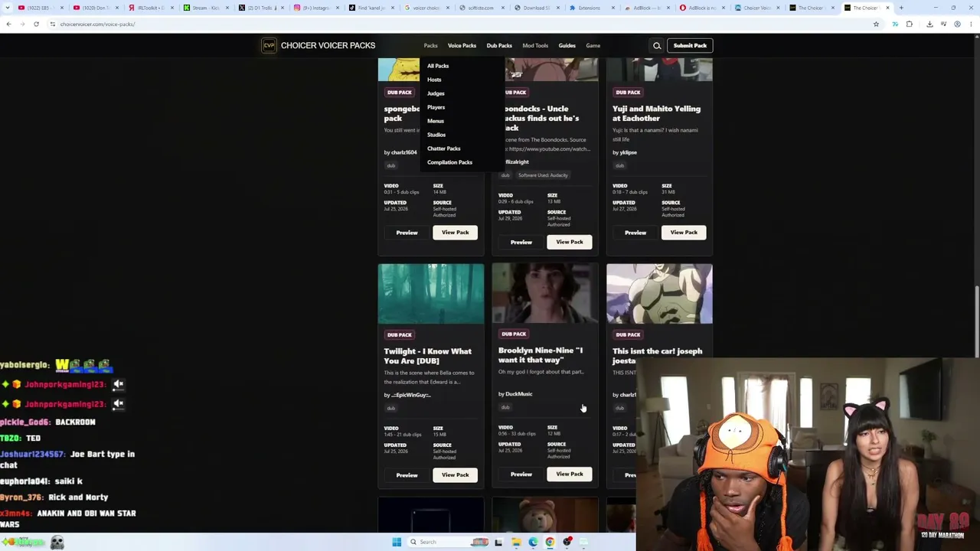This screenshot has height=551, width=980.
Task: Click the Submit Pack button
Action: click(x=690, y=46)
